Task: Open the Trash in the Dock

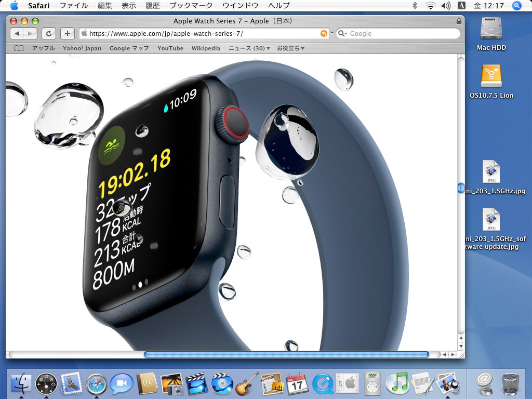Action: [x=510, y=384]
